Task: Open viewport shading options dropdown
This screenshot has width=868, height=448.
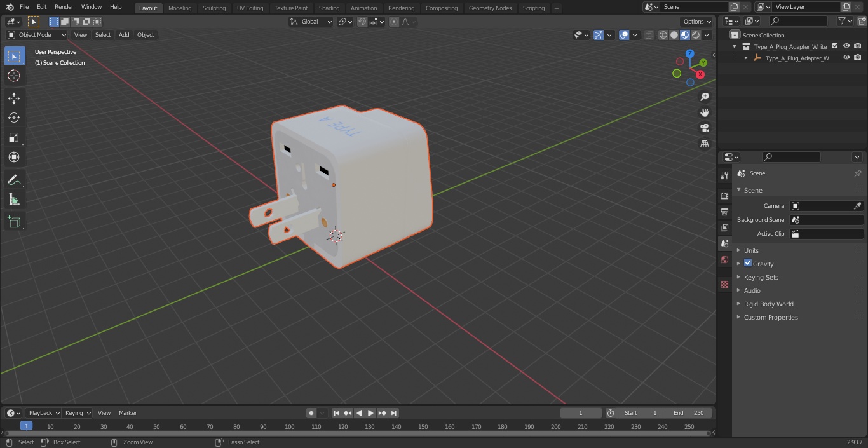Action: (x=707, y=35)
